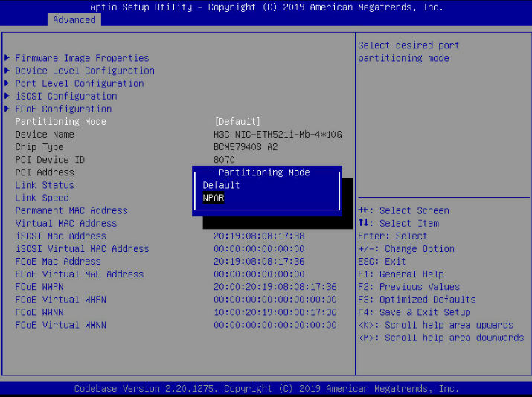Click chip type value BCM57940S A2
This screenshot has height=397, width=532.
(x=246, y=146)
